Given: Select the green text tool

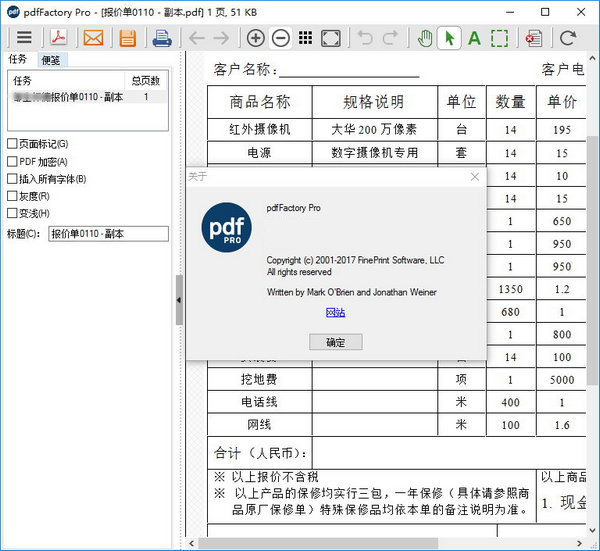Looking at the screenshot, I should (474, 39).
